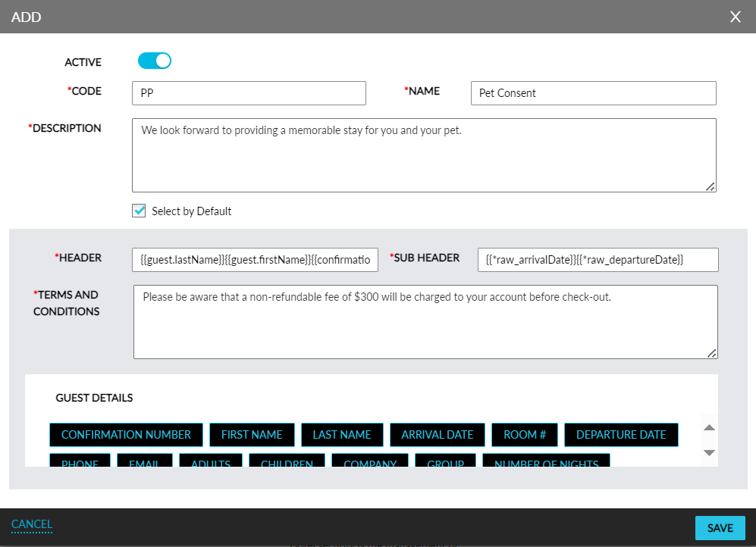The height and width of the screenshot is (547, 756).
Task: Edit the CODE input containing PP
Action: [x=249, y=92]
